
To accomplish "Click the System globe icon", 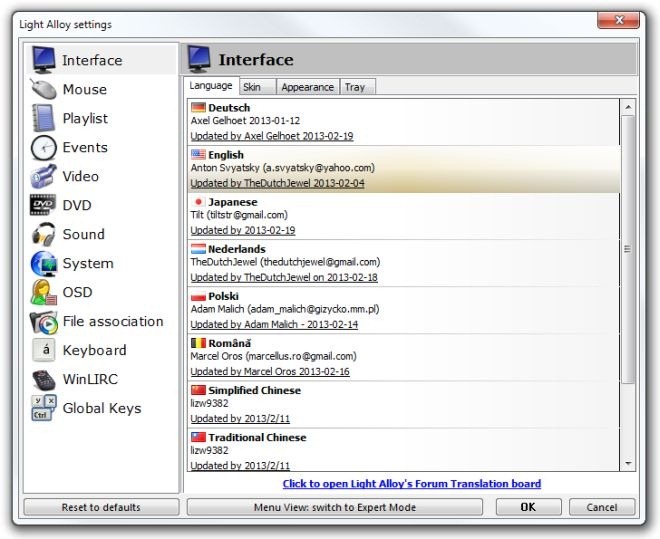I will (x=43, y=263).
